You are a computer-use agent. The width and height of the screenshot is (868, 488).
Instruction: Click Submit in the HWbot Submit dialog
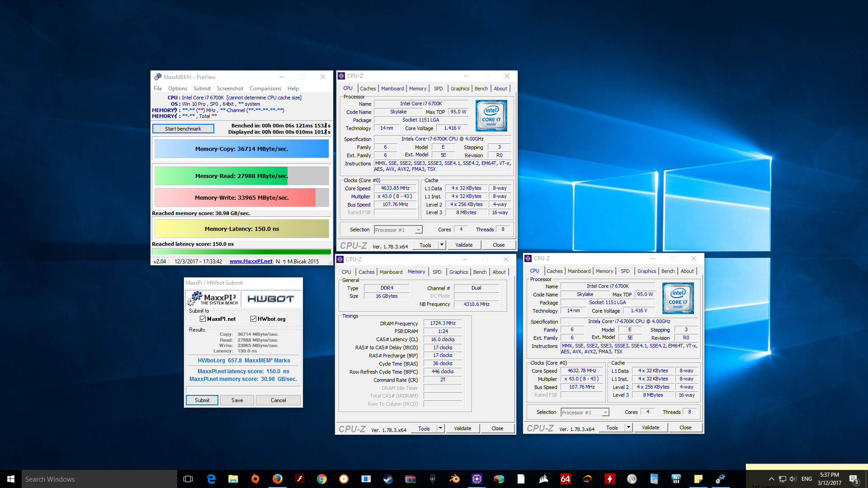[x=202, y=400]
